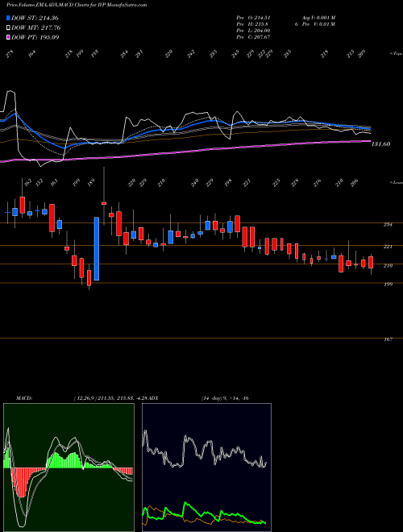The image size is (403, 532).
Task: Click the 234 price level label
Action: click(388, 225)
